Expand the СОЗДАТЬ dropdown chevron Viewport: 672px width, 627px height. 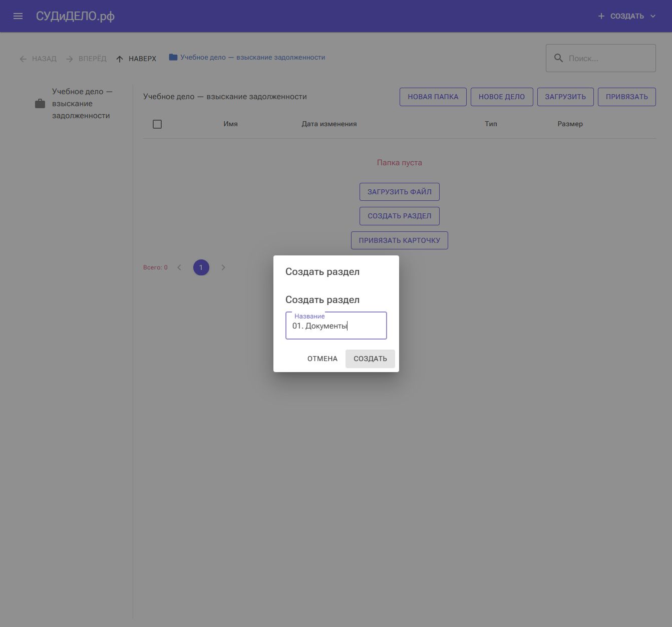653,16
